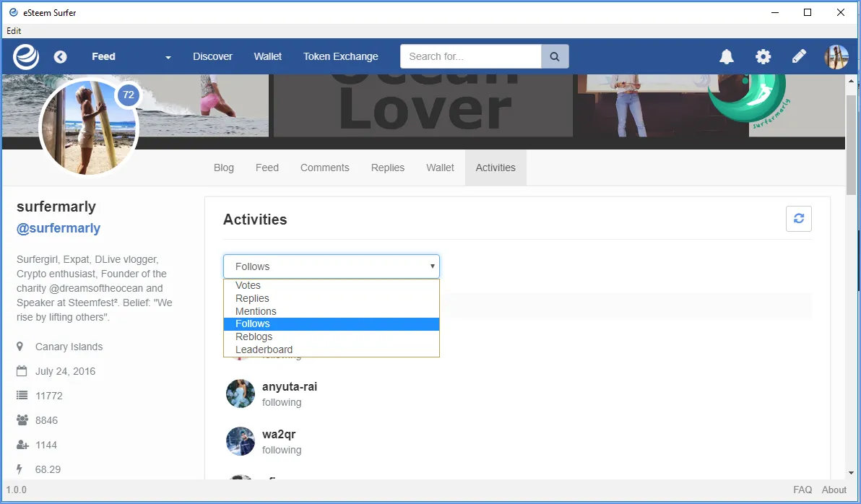Choose Follows highlighted option
This screenshot has width=861, height=504.
331,324
